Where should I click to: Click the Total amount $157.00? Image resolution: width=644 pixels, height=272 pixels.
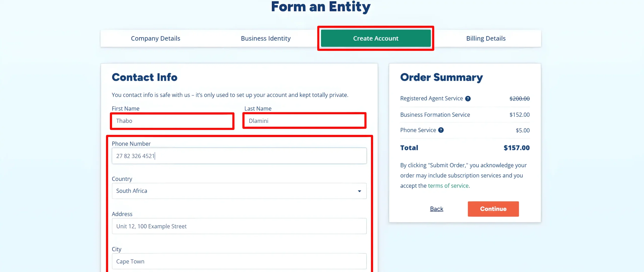coord(516,148)
